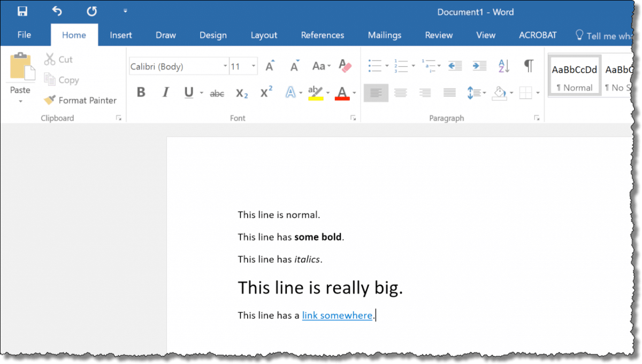Click the Underline icon
The width and height of the screenshot is (642, 364).
188,92
